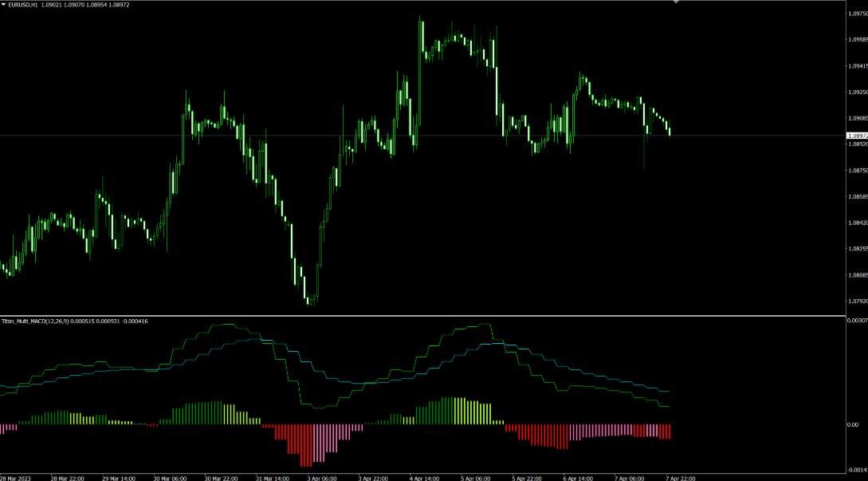Click the 28 Mar 22:00 time label
This screenshot has width=868, height=481.
pos(68,478)
